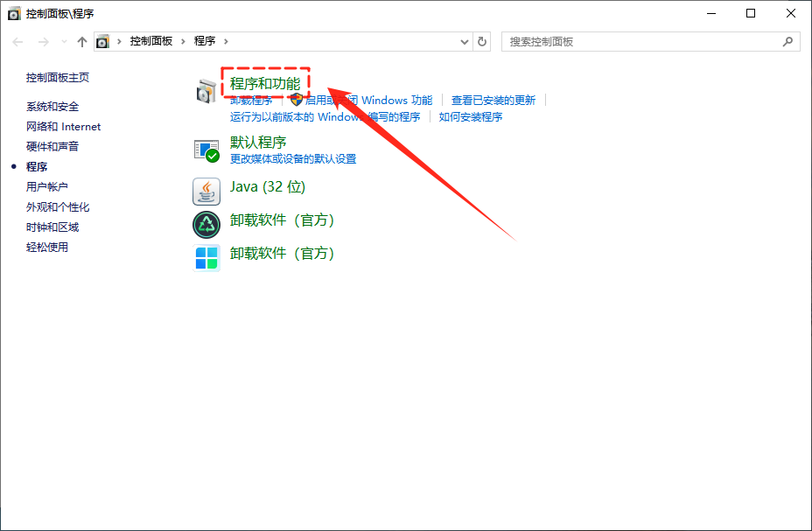The image size is (812, 531).
Task: Click the Windows-logo uninstall software icon
Action: pyautogui.click(x=206, y=258)
